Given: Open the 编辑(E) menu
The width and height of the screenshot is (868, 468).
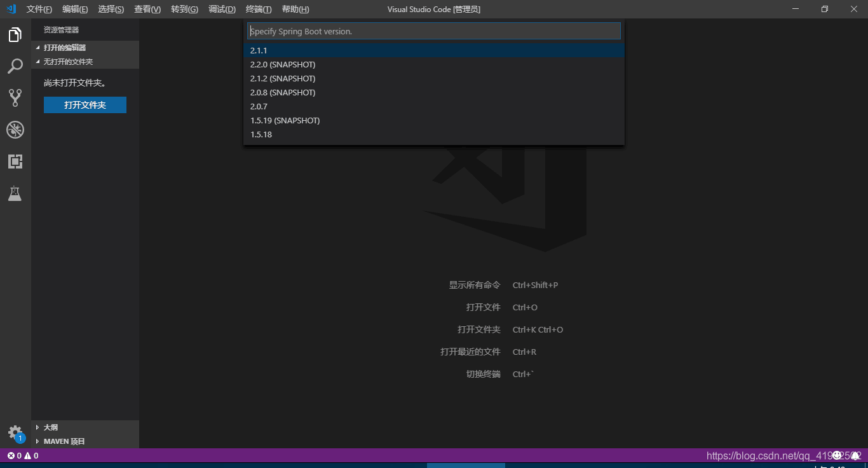Looking at the screenshot, I should coord(75,9).
